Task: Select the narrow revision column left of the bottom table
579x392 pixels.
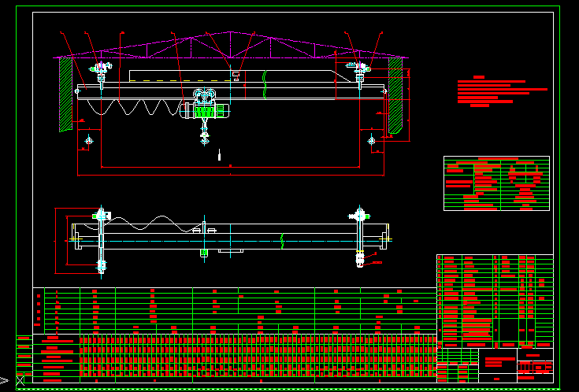Action: point(24,359)
